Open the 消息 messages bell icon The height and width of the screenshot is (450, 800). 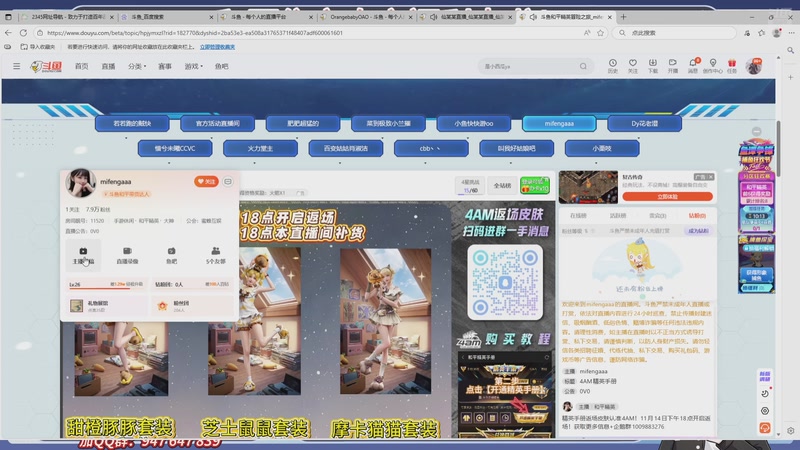click(693, 66)
